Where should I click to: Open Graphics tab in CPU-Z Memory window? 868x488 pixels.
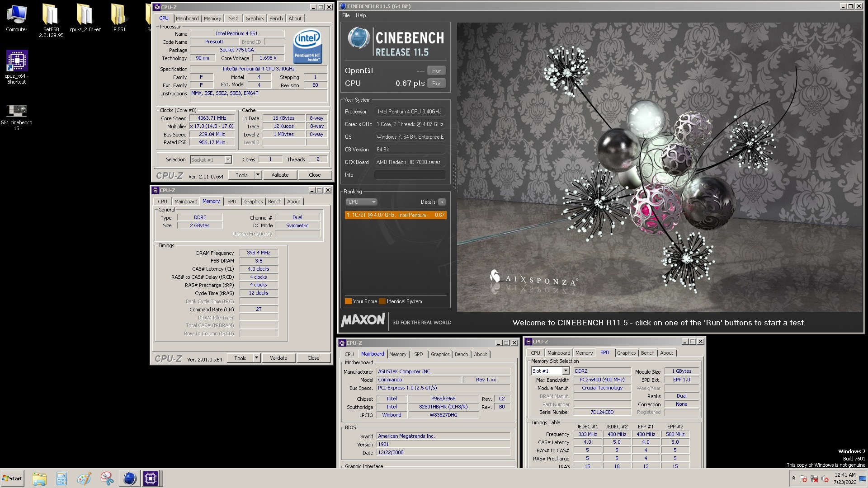tap(253, 202)
